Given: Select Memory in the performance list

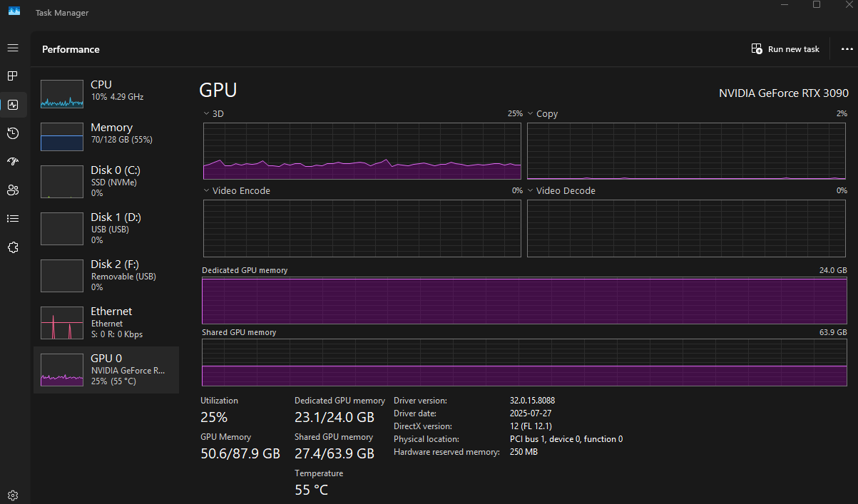Looking at the screenshot, I should 106,135.
